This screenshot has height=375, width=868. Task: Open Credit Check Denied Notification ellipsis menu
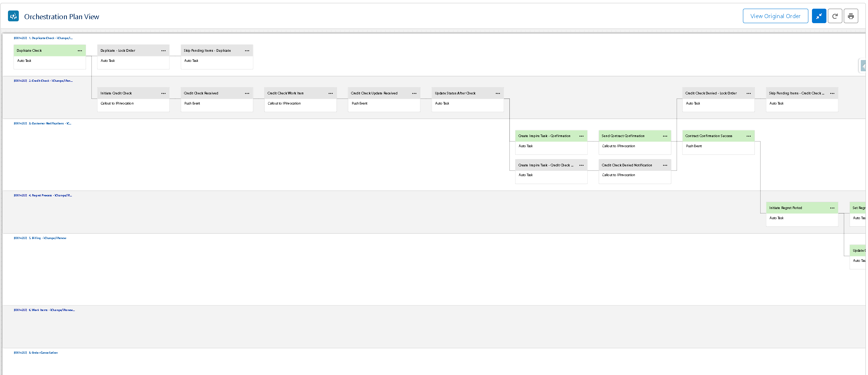pos(665,165)
